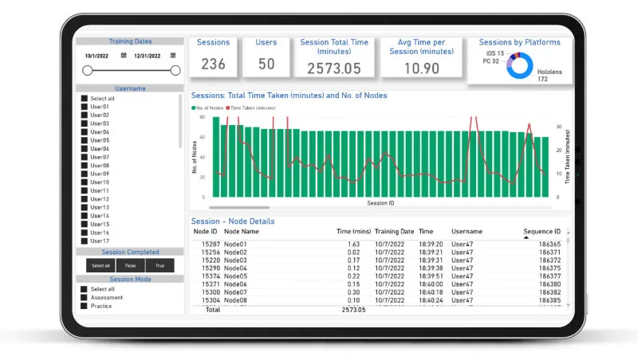This screenshot has height=364, width=638.
Task: Open the end date calendar picker icon
Action: (173, 55)
